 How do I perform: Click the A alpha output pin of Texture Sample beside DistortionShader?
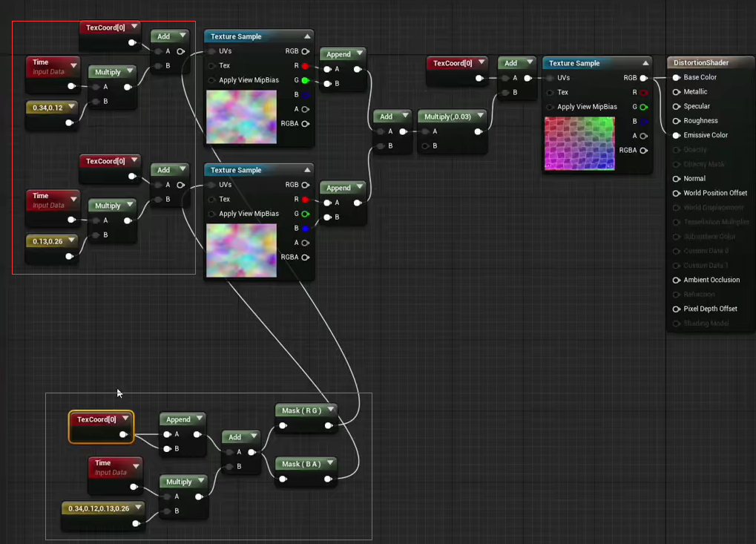click(x=644, y=136)
